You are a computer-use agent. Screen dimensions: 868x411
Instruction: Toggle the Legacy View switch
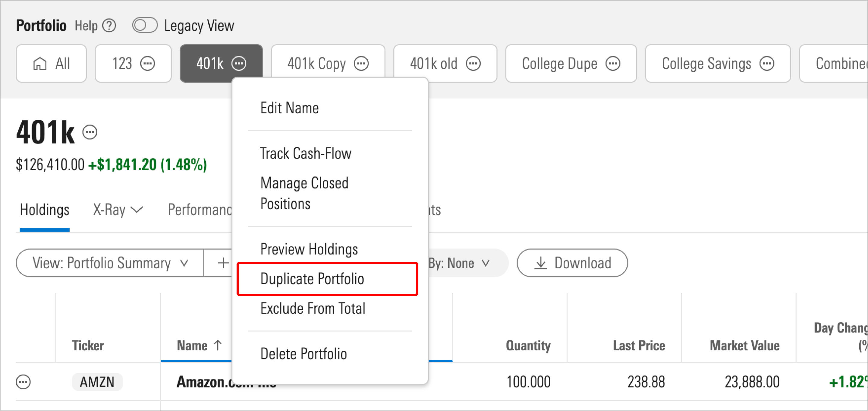coord(145,25)
